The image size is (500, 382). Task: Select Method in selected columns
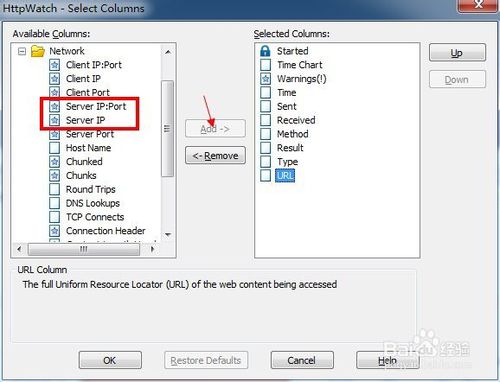293,134
